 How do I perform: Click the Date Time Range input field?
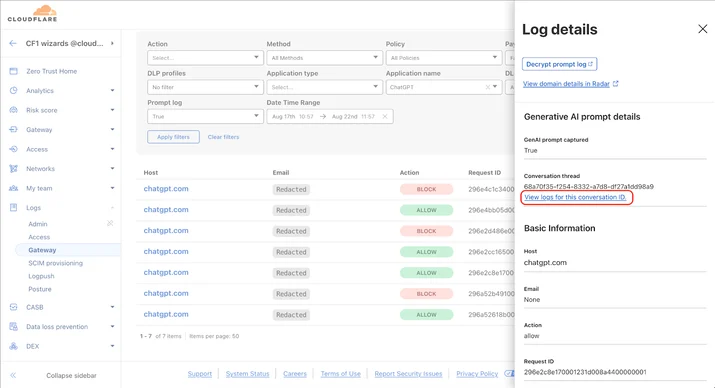click(x=330, y=116)
